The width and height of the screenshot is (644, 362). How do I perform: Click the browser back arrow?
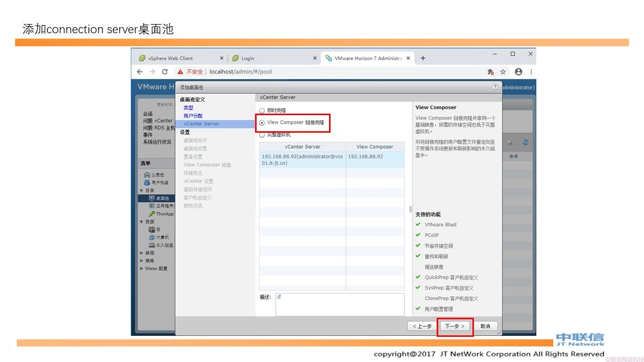tap(140, 72)
